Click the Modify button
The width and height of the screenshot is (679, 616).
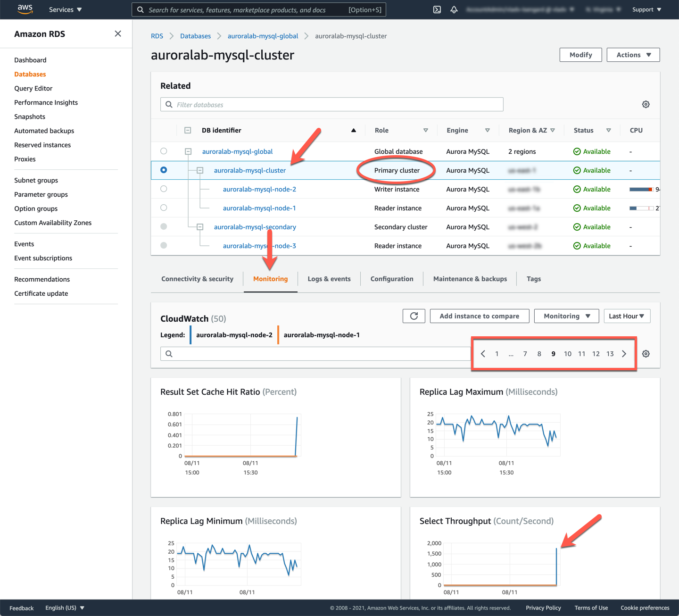pos(580,54)
